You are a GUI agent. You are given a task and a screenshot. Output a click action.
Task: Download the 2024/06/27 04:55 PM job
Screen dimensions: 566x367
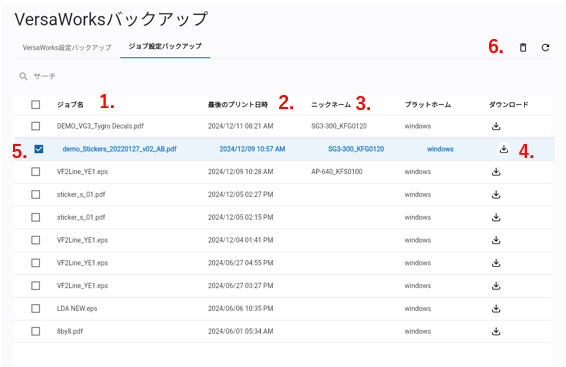click(x=496, y=263)
